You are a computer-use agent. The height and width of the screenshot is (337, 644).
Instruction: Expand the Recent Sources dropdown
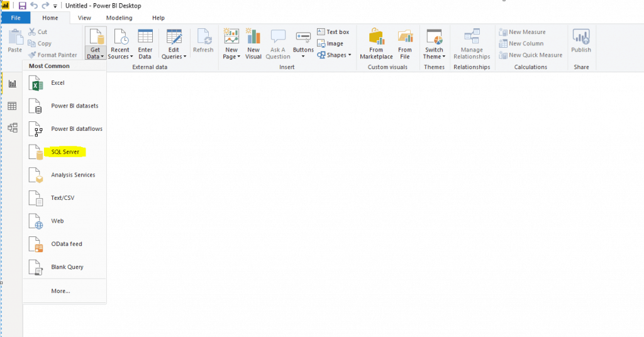tap(120, 57)
